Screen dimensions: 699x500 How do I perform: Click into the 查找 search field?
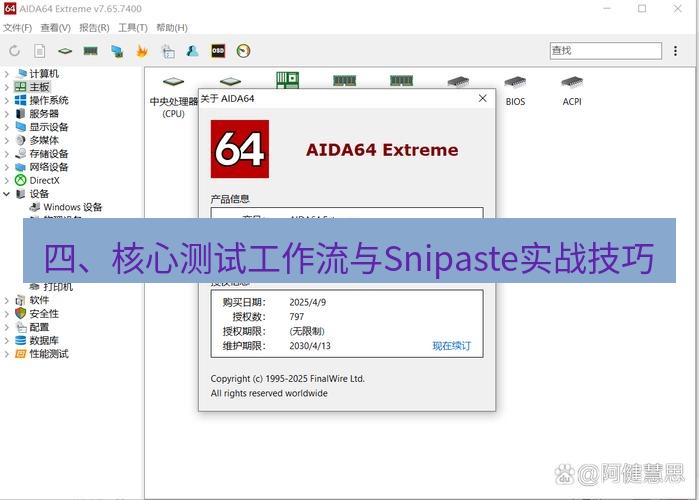(606, 51)
